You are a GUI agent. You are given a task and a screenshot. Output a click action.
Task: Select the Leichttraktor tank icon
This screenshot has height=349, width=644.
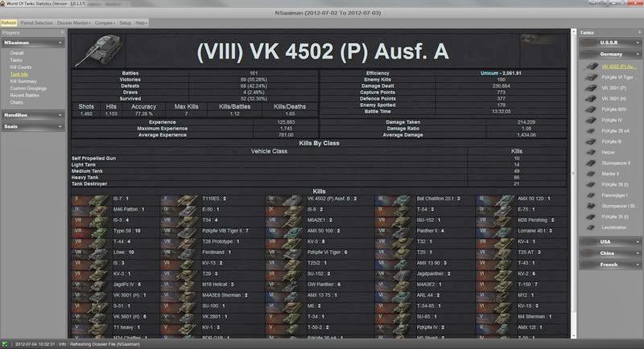(591, 228)
